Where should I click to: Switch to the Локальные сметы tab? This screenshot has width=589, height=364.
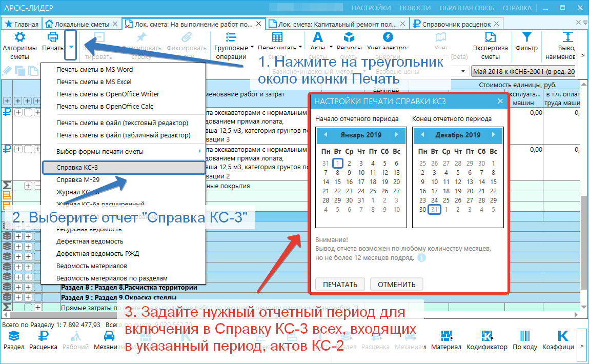[77, 24]
